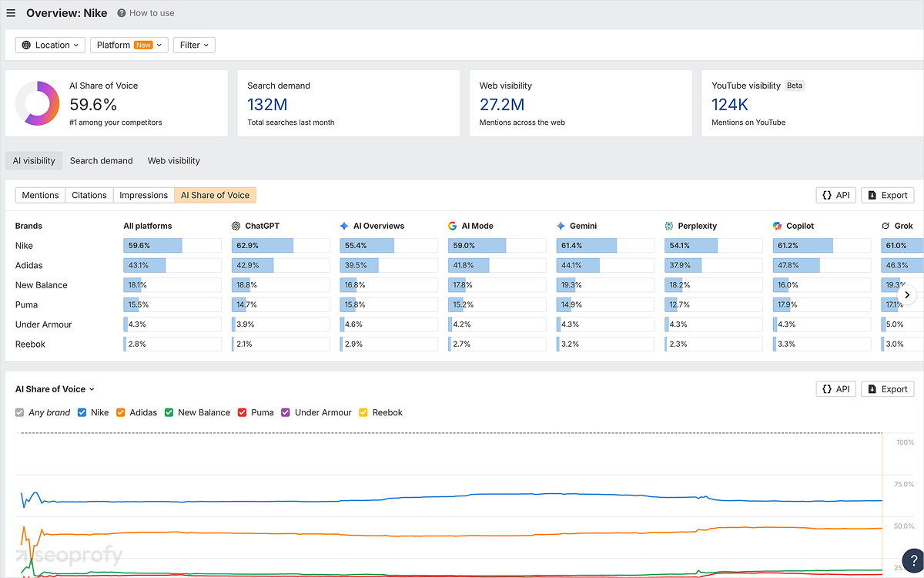Image resolution: width=924 pixels, height=578 pixels.
Task: Click the Gemini star icon
Action: [x=561, y=226]
